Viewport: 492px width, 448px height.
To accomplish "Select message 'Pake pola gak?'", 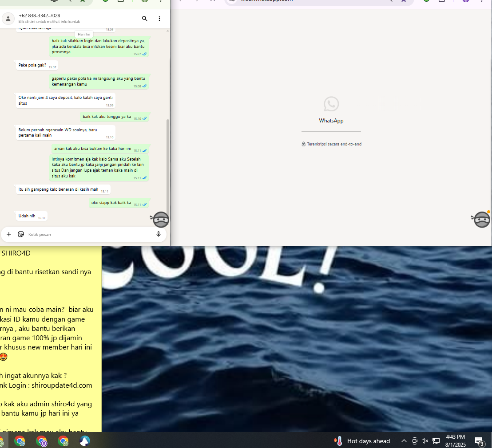I will click(37, 65).
